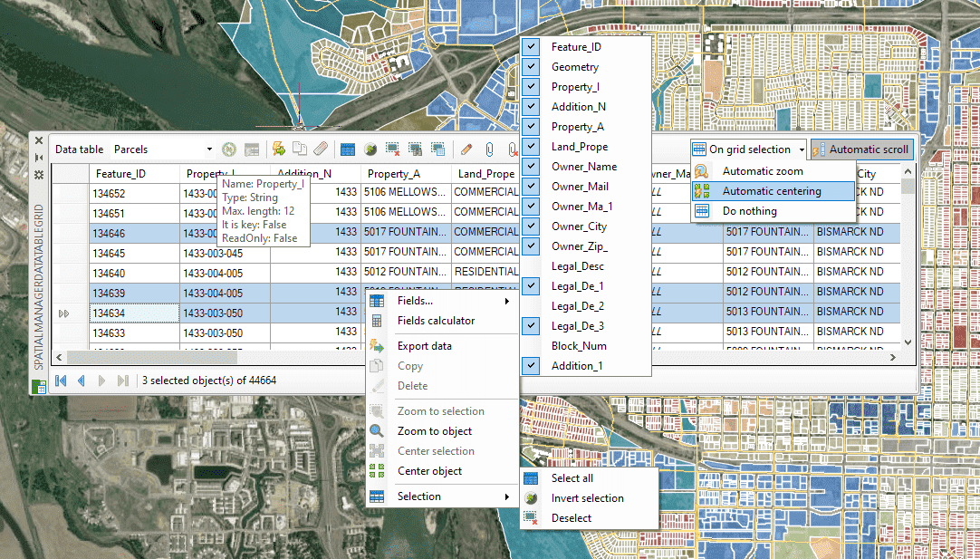Expand the On grid selection dropdown

[802, 149]
